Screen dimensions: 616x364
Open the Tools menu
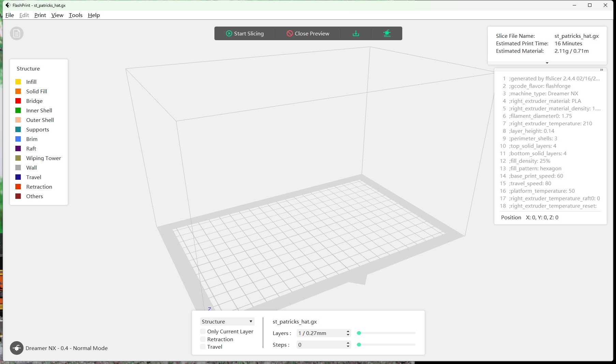click(x=75, y=15)
